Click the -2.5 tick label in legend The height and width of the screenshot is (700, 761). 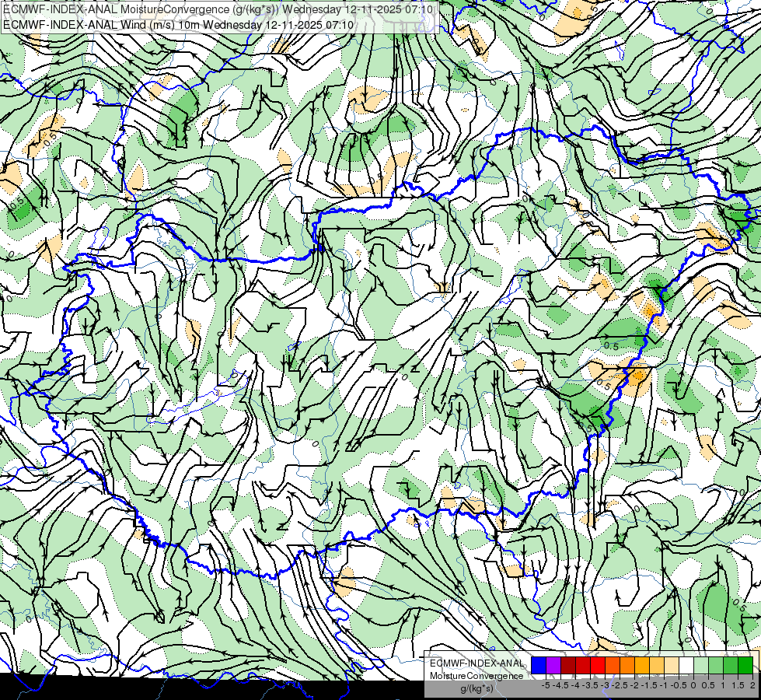pos(620,685)
